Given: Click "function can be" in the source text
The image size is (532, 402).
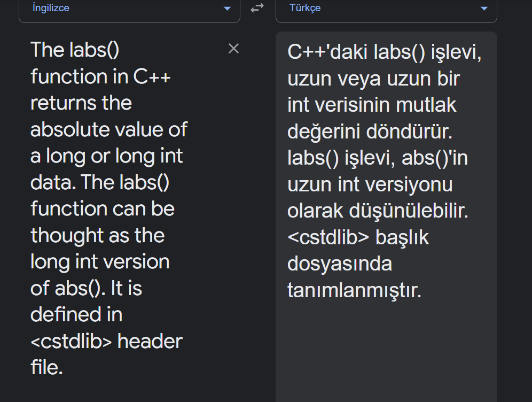Looking at the screenshot, I should (x=103, y=208).
